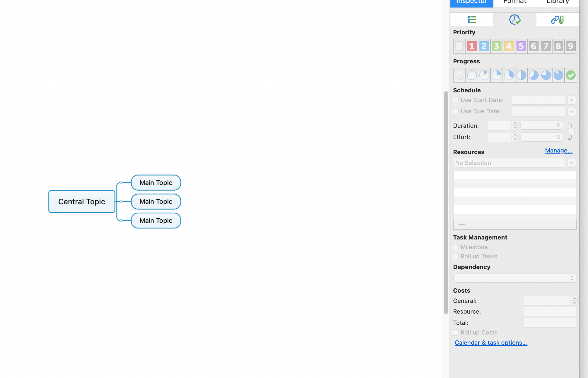
Task: Toggle the Milestone checkbox
Action: pos(455,247)
